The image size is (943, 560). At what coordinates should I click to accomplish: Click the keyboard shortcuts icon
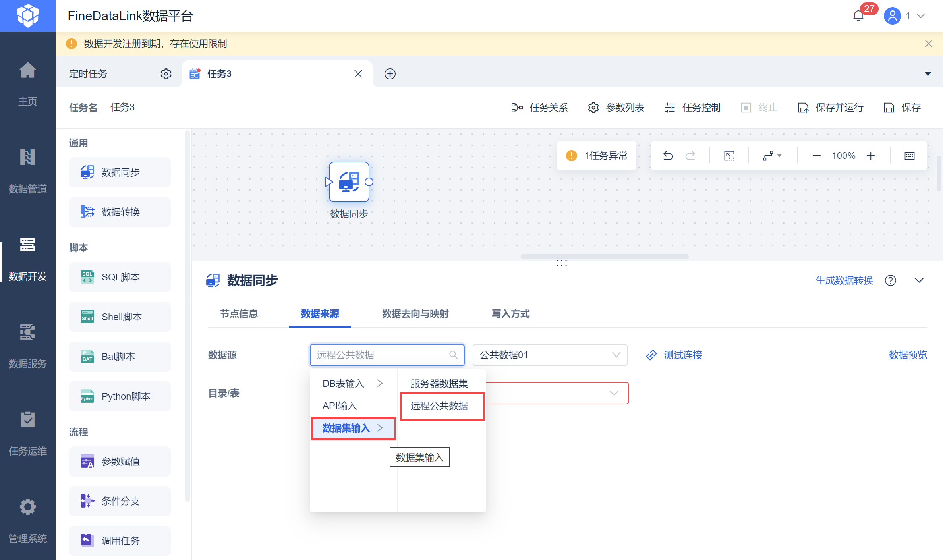(x=909, y=156)
